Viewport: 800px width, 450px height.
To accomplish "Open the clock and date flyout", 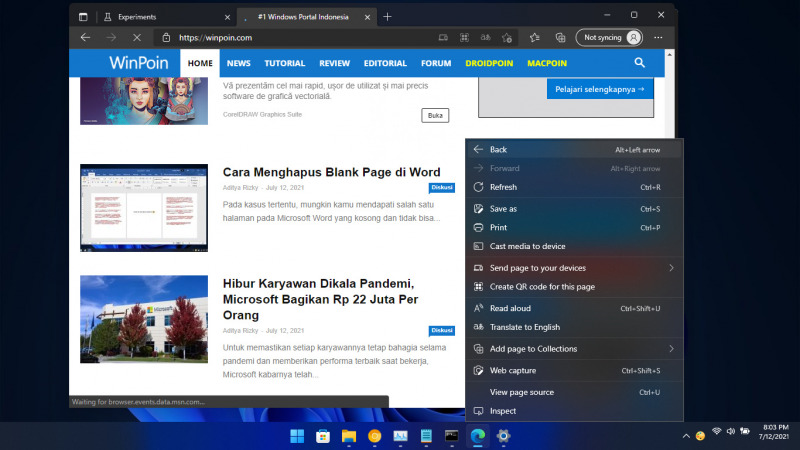I will tap(773, 432).
